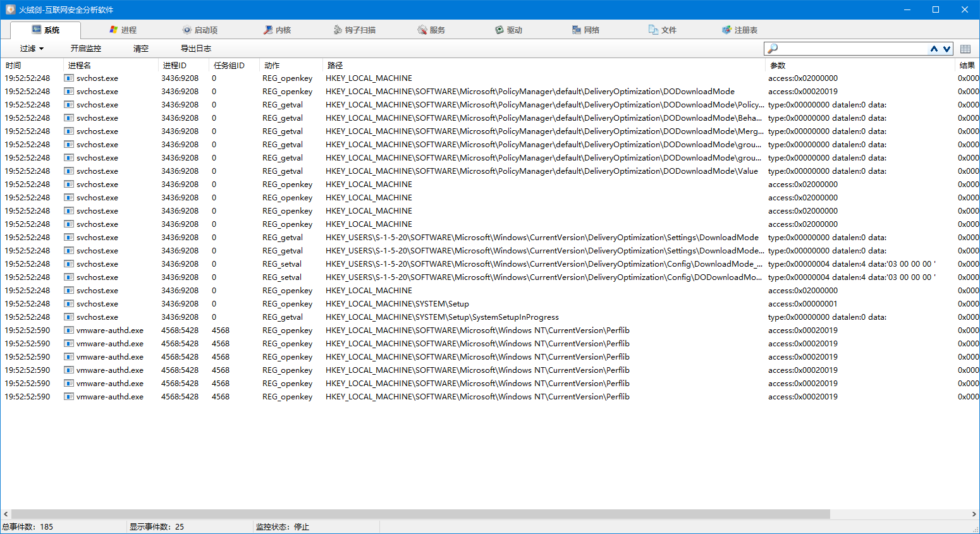Click the first vmware-authd.exe process name
Screen dimensions: 980x534
[x=110, y=331]
